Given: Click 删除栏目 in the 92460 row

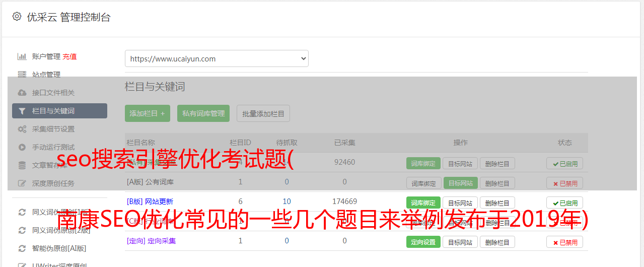Looking at the screenshot, I should click(x=497, y=164).
